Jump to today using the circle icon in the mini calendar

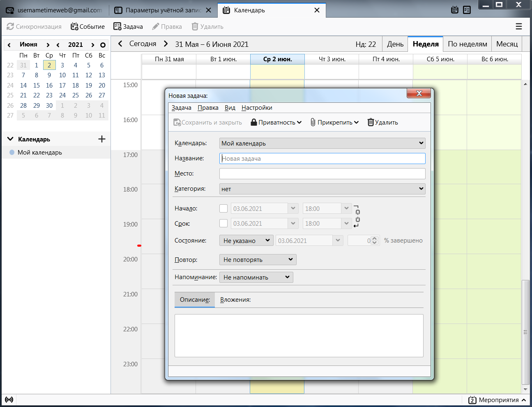[x=103, y=45]
